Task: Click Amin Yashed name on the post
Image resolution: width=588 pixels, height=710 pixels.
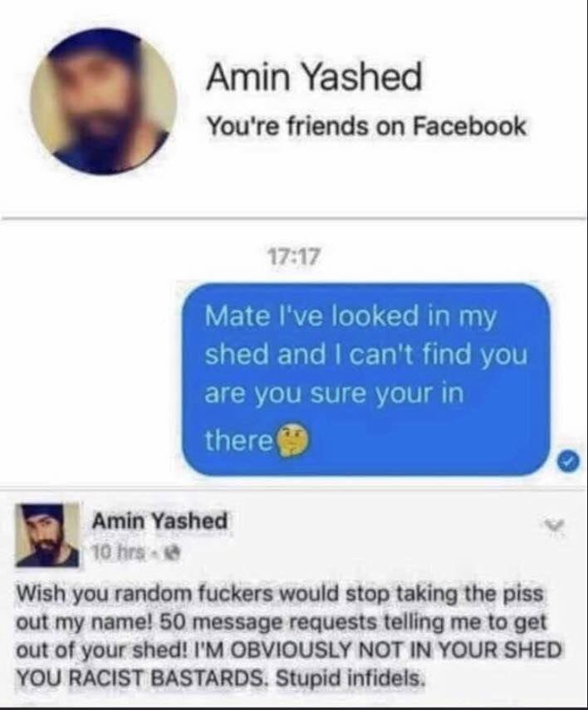Action: pos(159,521)
